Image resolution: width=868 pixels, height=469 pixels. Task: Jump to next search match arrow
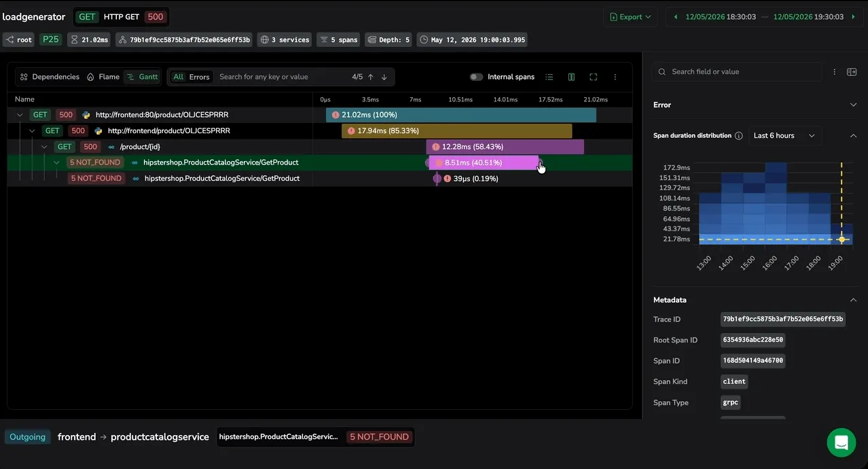(x=384, y=77)
